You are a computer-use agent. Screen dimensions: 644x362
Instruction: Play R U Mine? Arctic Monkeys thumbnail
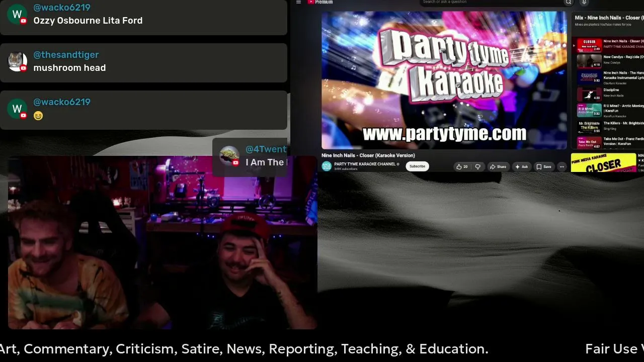pos(589,110)
